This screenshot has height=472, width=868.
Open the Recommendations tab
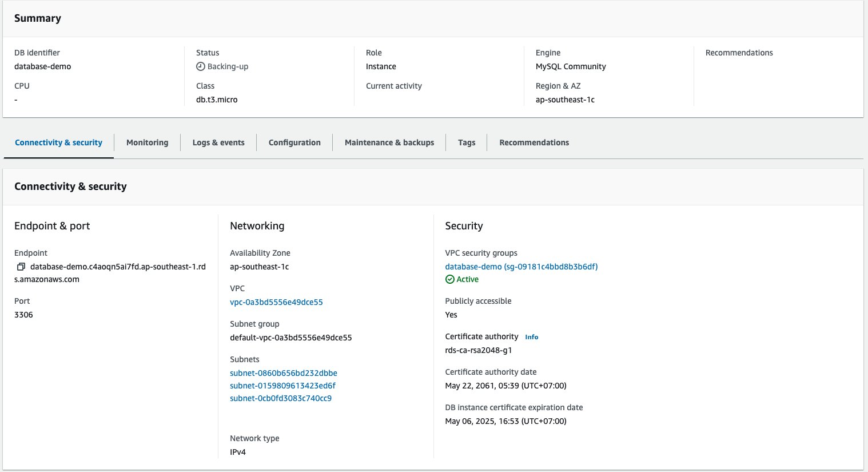tap(534, 142)
